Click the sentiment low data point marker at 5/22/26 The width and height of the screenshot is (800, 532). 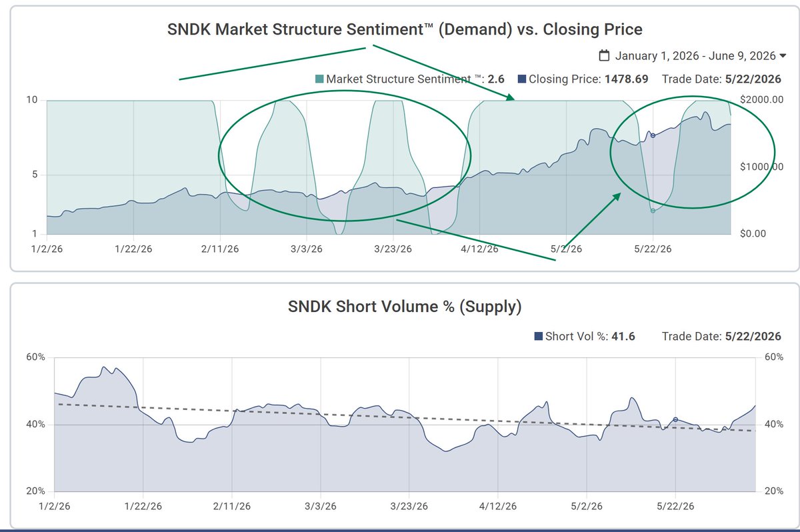coord(653,211)
